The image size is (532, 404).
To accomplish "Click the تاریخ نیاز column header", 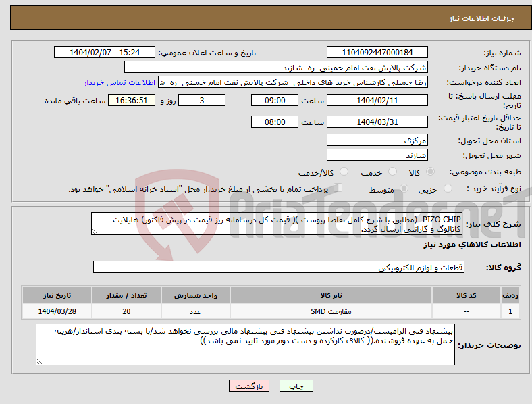I will click(x=57, y=295).
